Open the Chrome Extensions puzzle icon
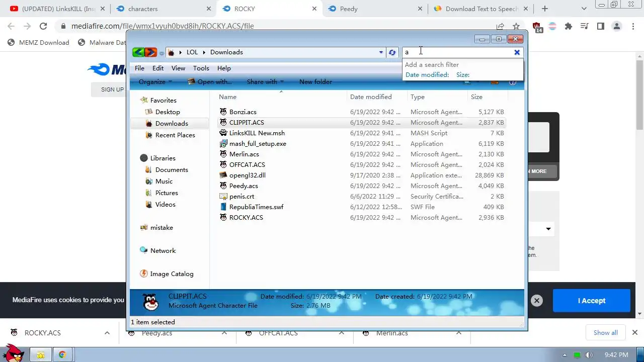Viewport: 644px width, 362px height. click(x=569, y=26)
